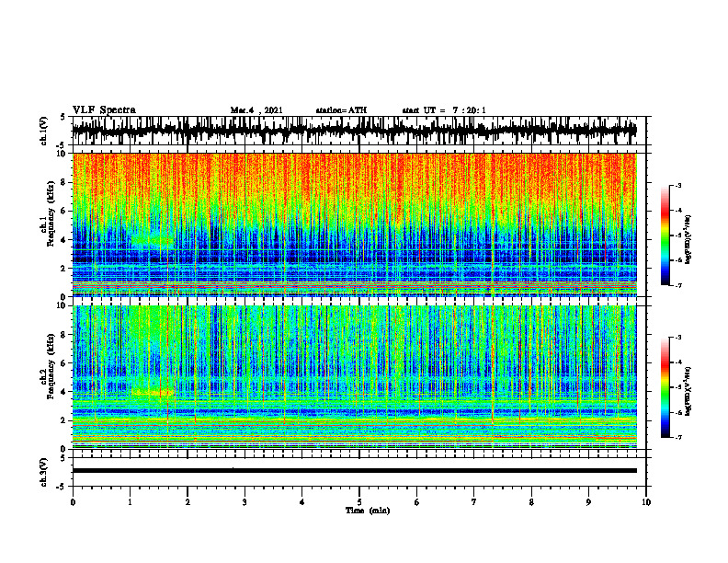Click the "ch.3(V)" axis label
The image size is (728, 563).
[44, 472]
